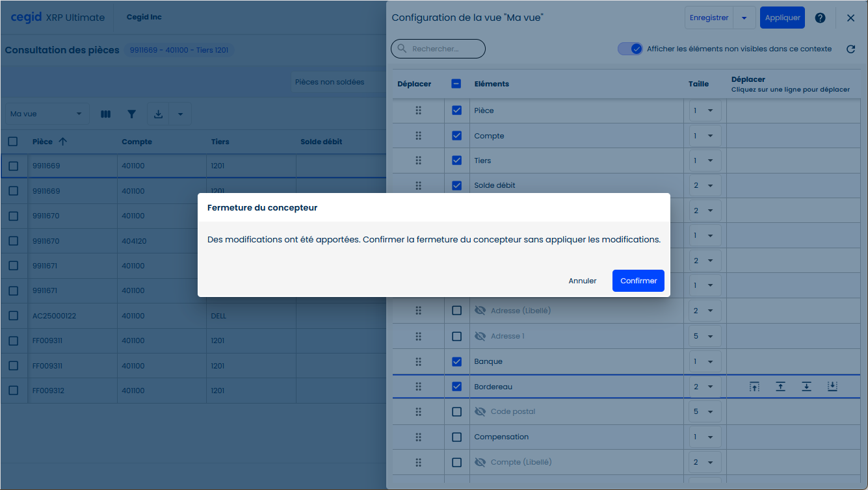Click the filter funnel icon in grid toolbar
This screenshot has height=490, width=868.
pyautogui.click(x=132, y=114)
